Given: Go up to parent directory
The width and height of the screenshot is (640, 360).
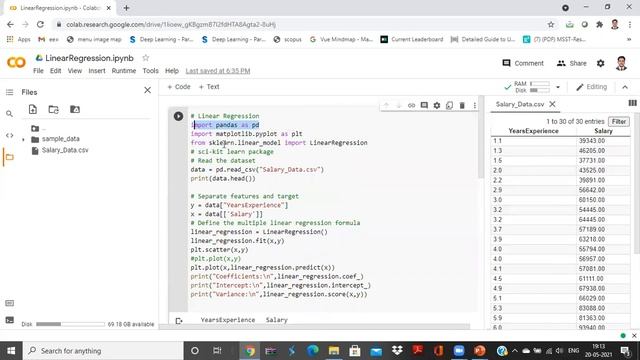Looking at the screenshot, I should tap(36, 129).
